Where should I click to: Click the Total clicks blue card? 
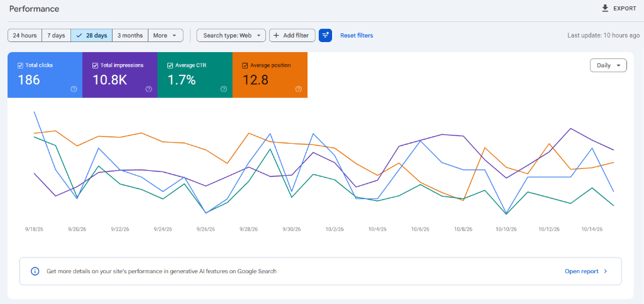[x=45, y=75]
